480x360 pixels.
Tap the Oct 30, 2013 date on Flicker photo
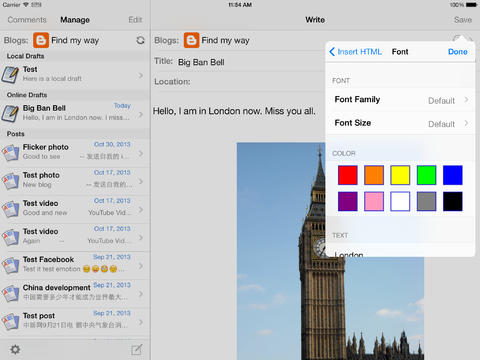[x=112, y=144]
